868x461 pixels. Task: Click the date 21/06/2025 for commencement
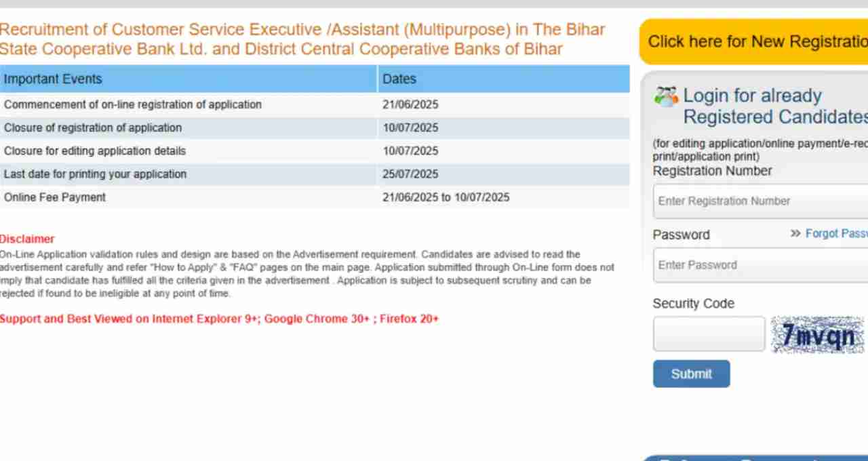pyautogui.click(x=410, y=104)
